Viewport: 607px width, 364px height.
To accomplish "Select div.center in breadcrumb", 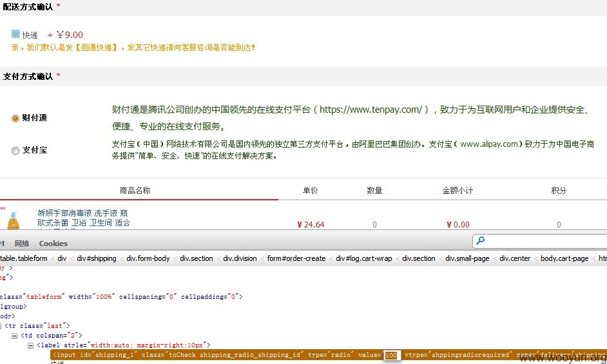I will [x=515, y=258].
